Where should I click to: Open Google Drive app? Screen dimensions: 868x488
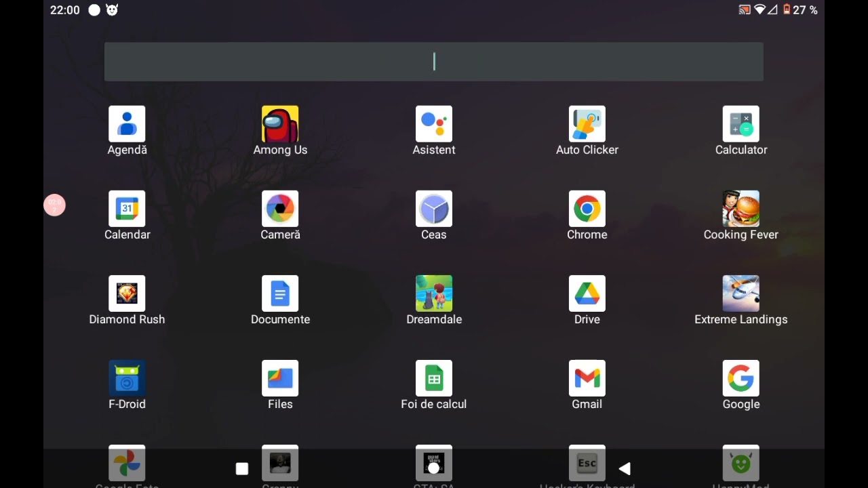coord(587,293)
